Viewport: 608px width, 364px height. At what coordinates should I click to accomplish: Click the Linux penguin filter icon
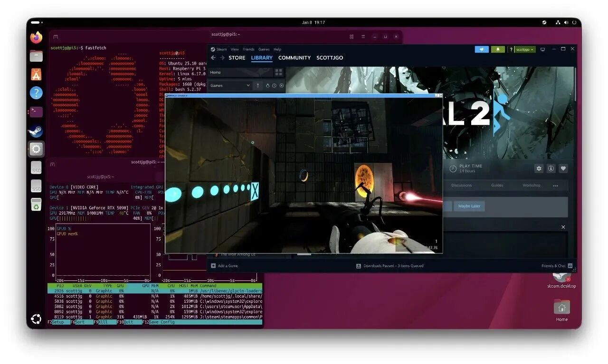pyautogui.click(x=268, y=85)
